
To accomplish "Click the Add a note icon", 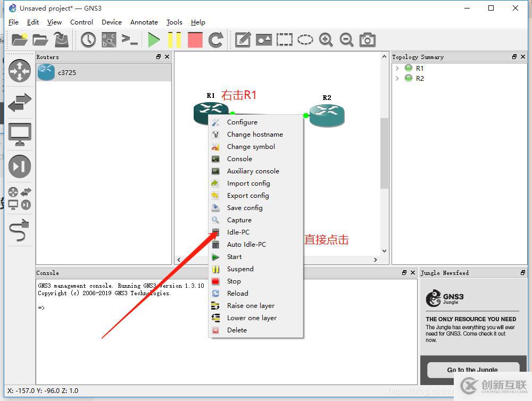I will [x=243, y=40].
